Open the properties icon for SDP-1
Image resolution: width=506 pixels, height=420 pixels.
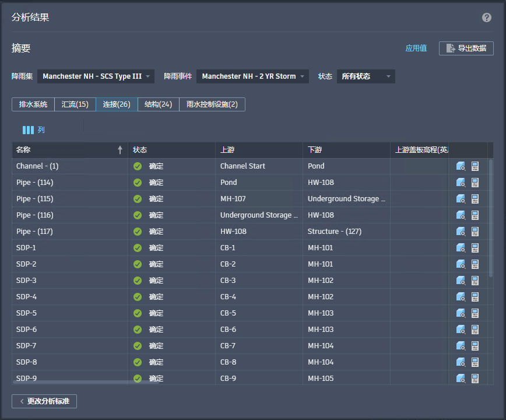point(475,248)
